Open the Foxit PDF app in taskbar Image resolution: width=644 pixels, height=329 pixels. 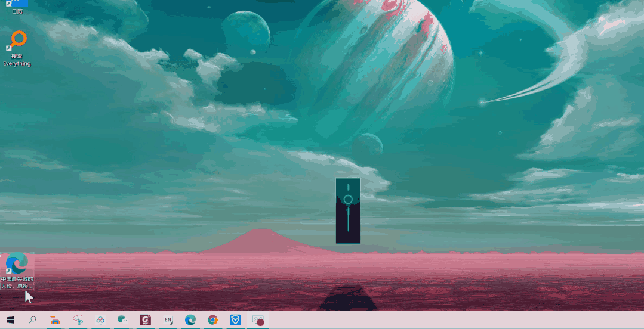[145, 320]
